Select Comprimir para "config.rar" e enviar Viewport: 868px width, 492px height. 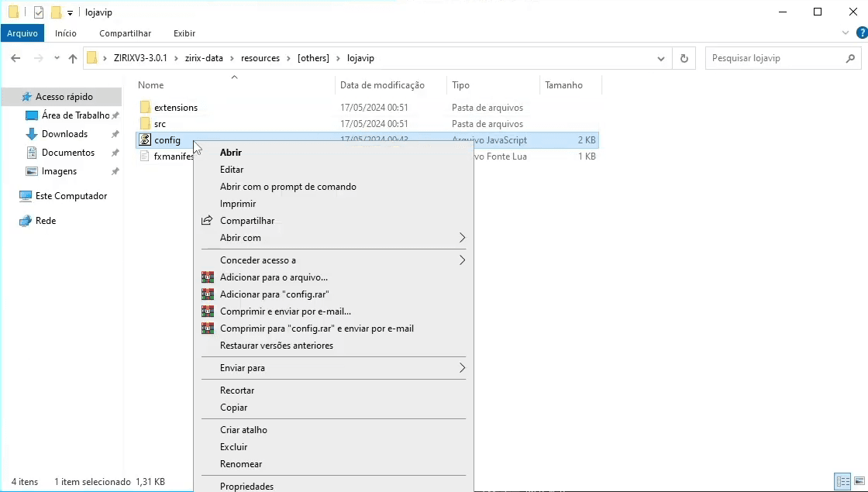coord(317,329)
